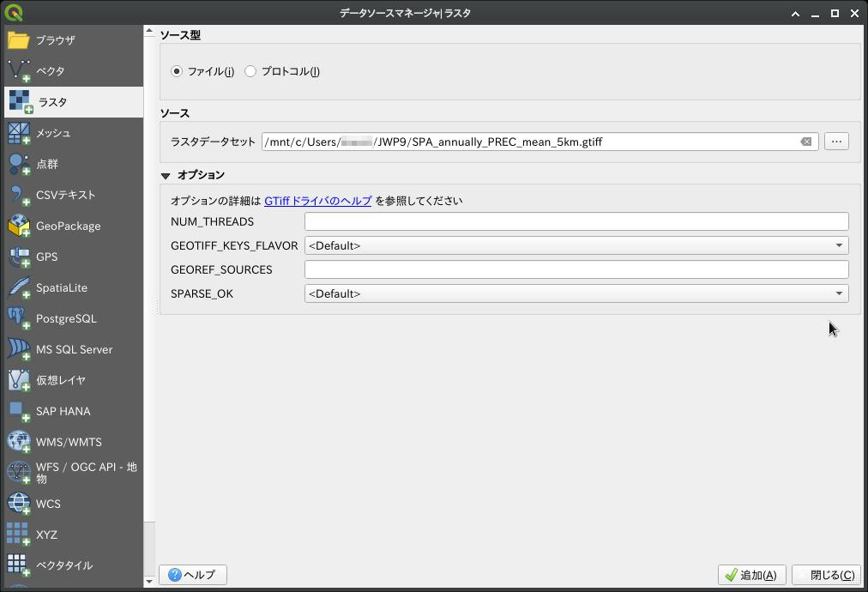Open the WFS / OGC API icon

19,473
